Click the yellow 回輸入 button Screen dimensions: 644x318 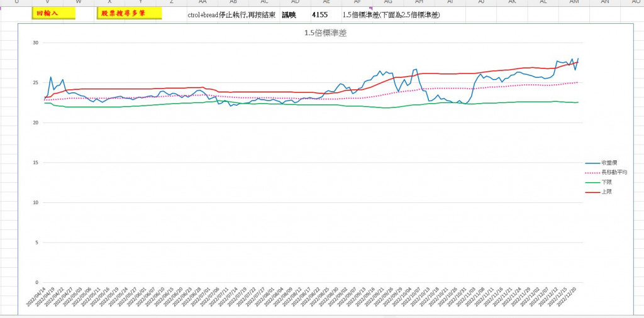tap(54, 14)
